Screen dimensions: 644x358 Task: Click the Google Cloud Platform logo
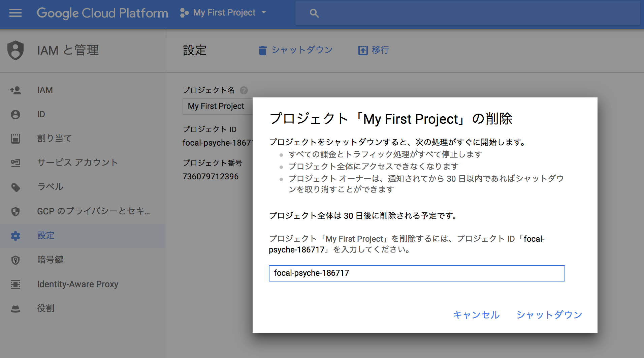(102, 13)
